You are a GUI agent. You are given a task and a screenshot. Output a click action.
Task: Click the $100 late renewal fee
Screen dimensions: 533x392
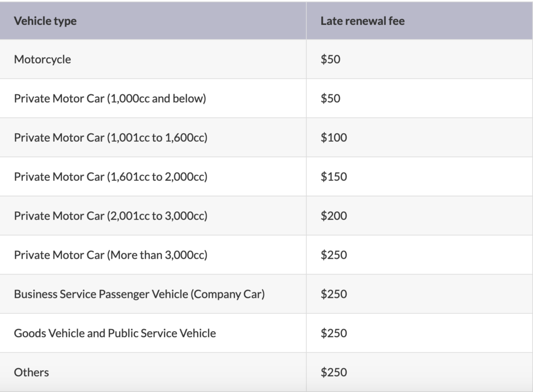click(x=334, y=137)
